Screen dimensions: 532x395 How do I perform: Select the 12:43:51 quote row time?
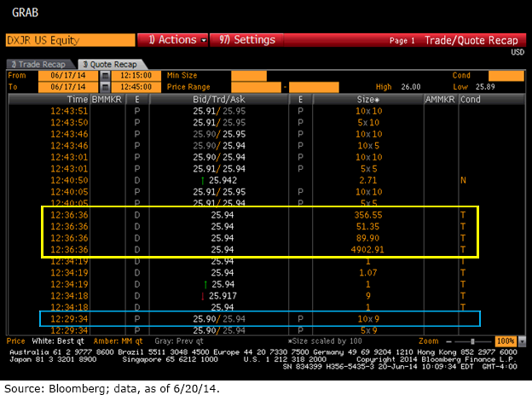click(x=69, y=111)
